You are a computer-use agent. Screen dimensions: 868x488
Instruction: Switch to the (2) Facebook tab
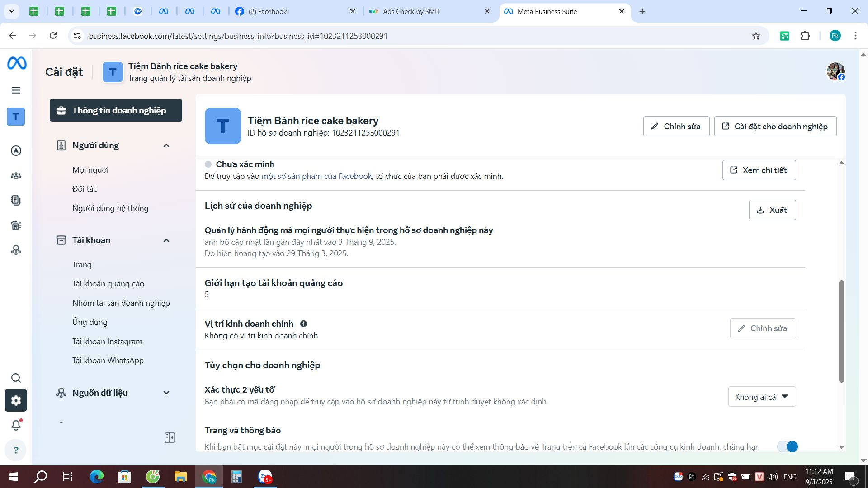[294, 12]
